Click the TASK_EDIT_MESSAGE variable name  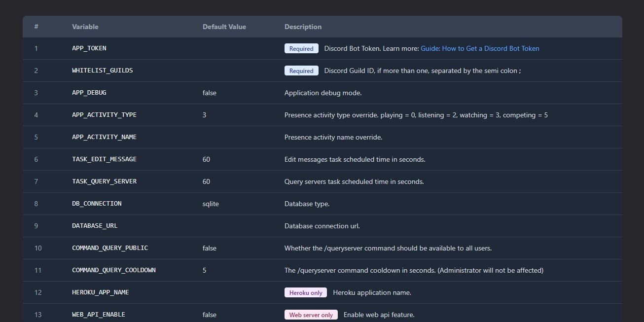point(104,159)
